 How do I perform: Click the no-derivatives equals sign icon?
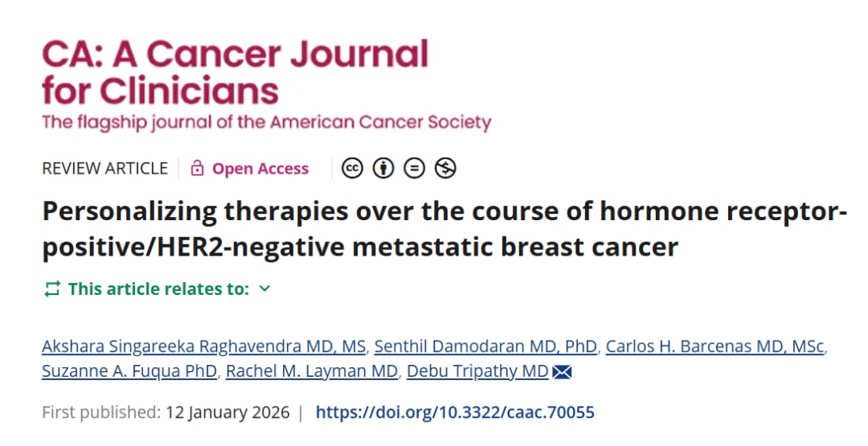[x=415, y=168]
